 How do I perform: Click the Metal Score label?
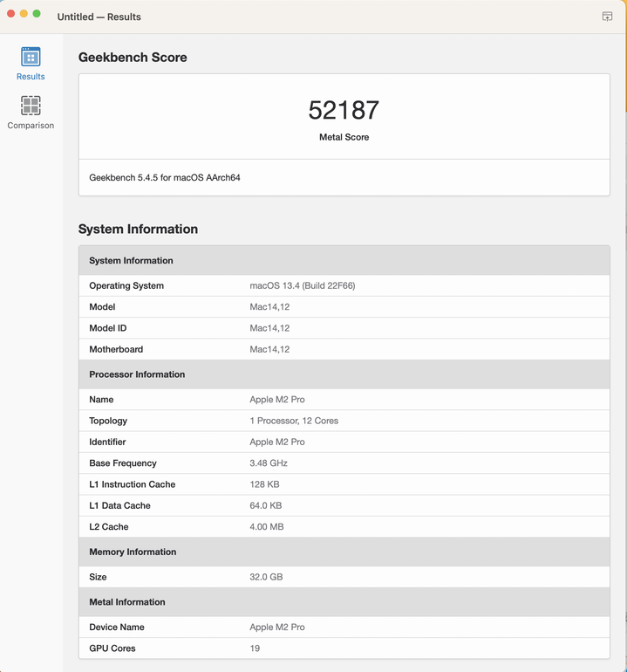click(x=344, y=137)
